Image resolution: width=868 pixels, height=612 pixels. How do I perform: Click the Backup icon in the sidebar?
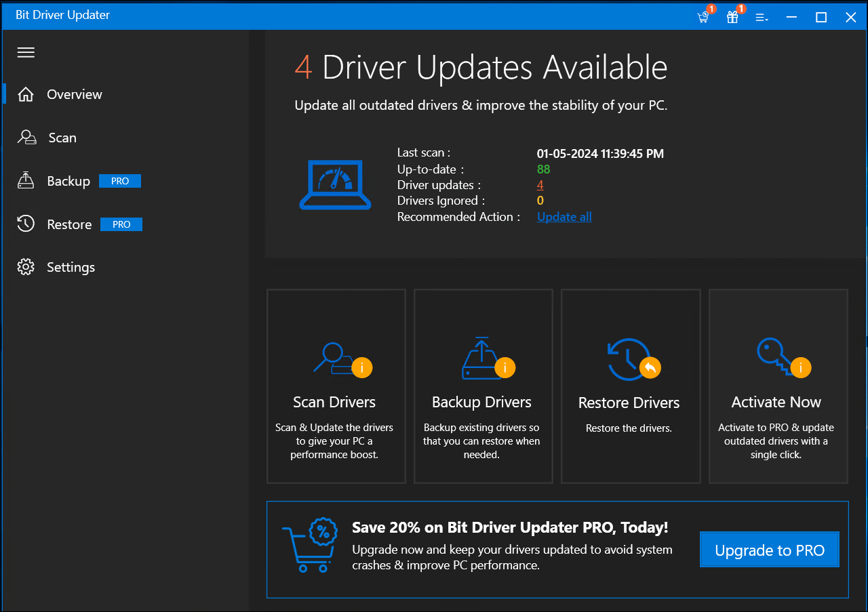[x=26, y=180]
